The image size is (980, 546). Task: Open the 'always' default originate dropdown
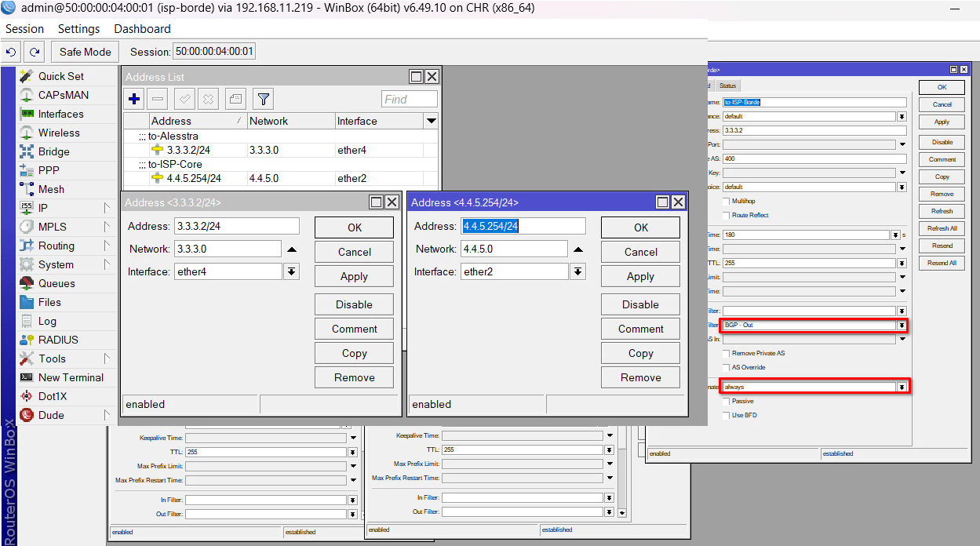point(902,388)
